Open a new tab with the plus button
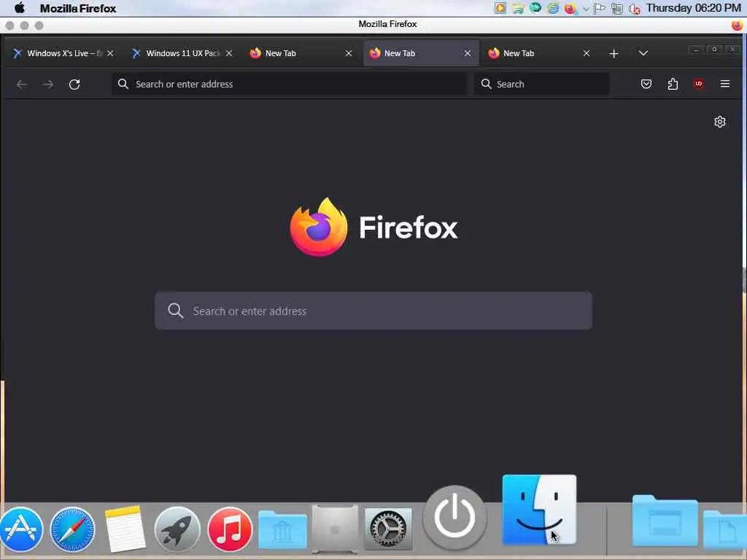747x560 pixels. [614, 54]
